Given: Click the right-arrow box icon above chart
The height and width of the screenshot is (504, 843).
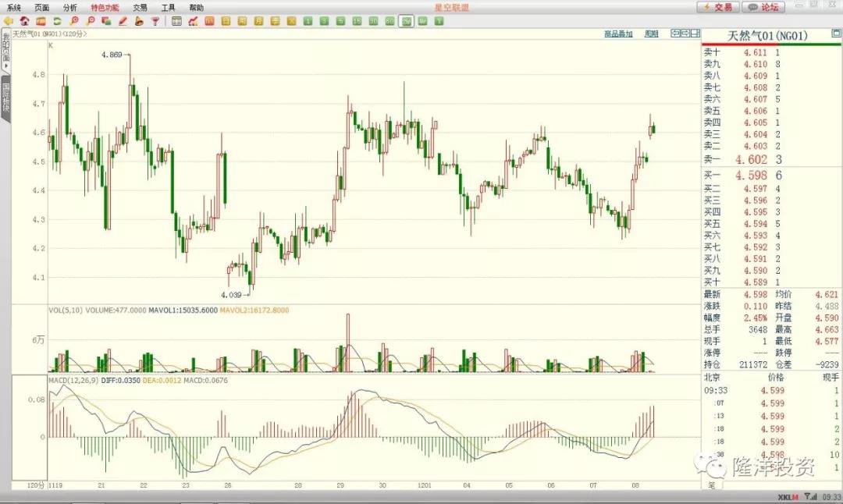Looking at the screenshot, I should pos(685,34).
